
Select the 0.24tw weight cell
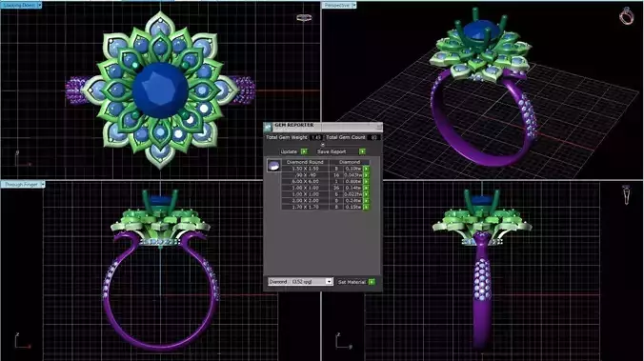coord(353,201)
